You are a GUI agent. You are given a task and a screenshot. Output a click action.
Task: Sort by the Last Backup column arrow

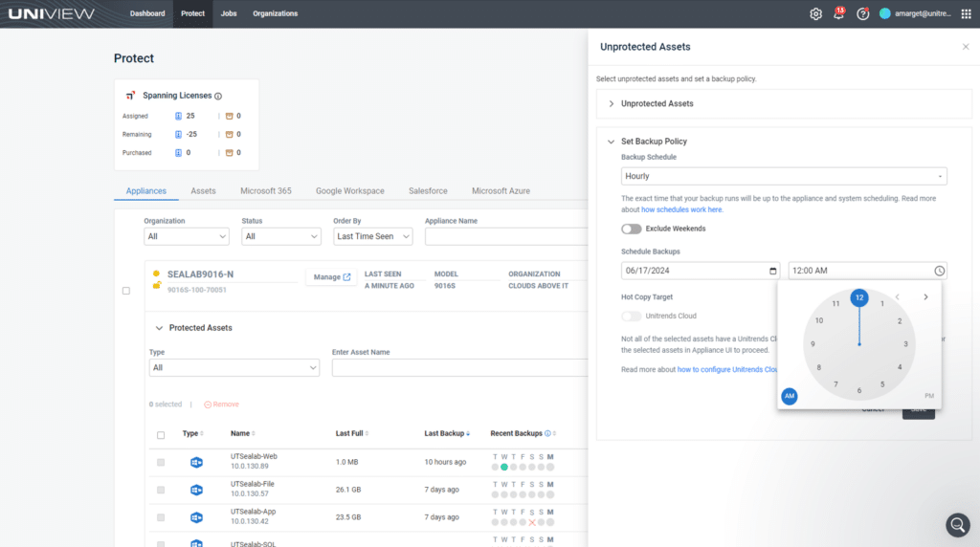pos(468,434)
